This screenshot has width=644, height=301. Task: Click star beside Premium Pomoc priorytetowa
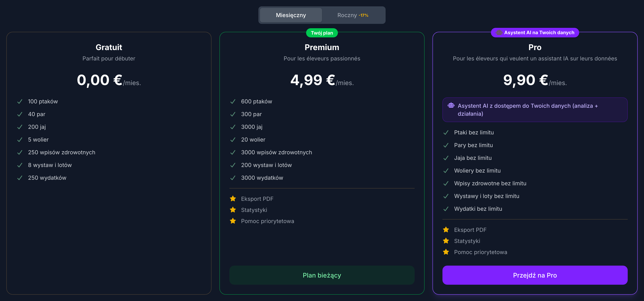coord(233,221)
